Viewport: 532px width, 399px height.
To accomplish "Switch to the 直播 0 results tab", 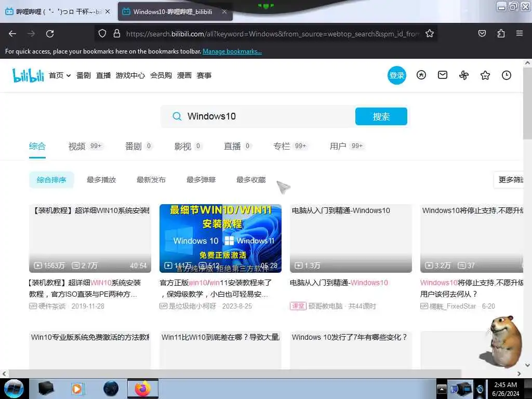I will 237,146.
